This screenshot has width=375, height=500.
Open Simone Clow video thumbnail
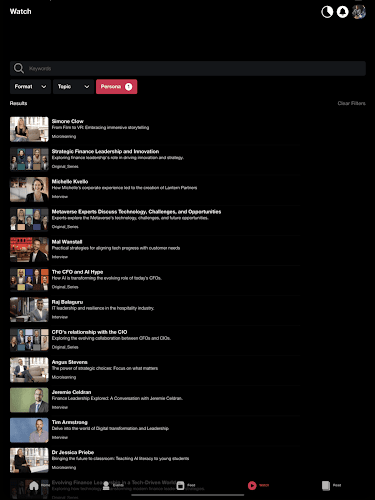tap(29, 129)
